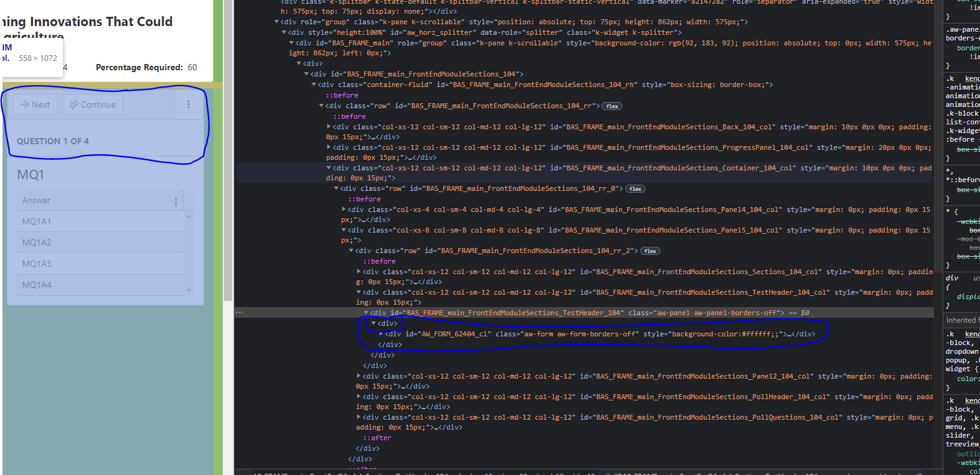Expand the Back_104_col div node

coord(329,127)
